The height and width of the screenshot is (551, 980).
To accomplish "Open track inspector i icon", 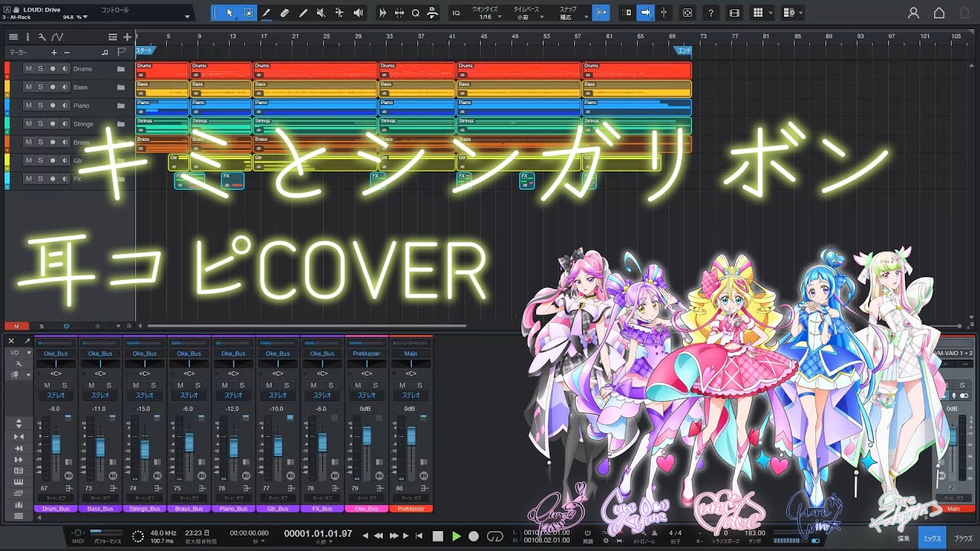I will pos(28,37).
